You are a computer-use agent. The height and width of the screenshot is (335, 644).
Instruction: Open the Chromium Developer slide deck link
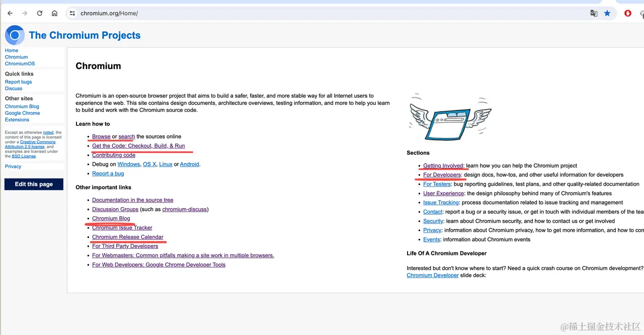coord(433,275)
